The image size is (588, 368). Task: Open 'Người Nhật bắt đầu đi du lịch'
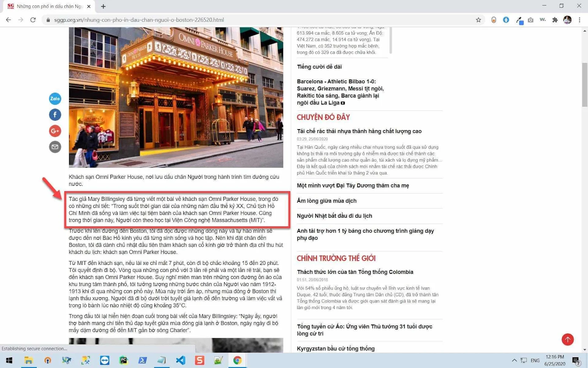(x=334, y=216)
